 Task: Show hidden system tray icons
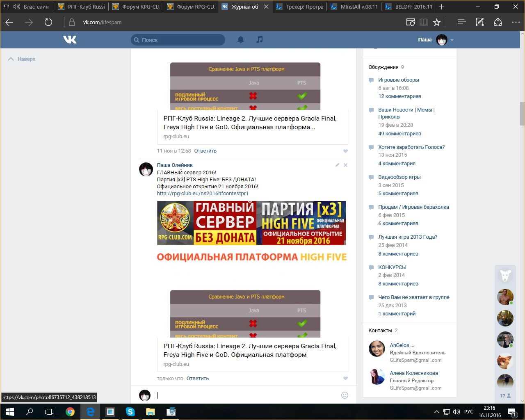pos(437,412)
